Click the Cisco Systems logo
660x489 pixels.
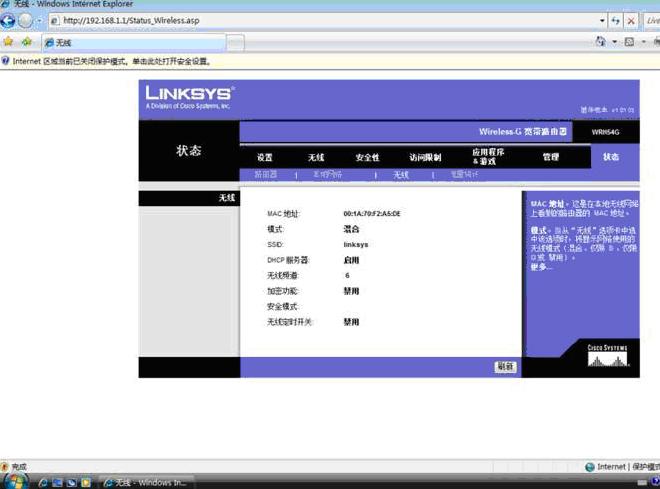[607, 356]
